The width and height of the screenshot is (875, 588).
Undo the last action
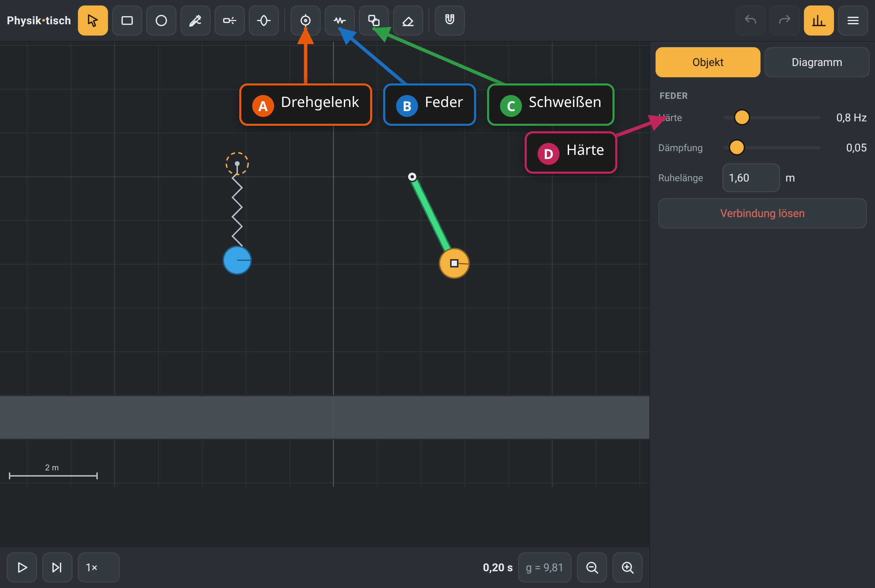(751, 20)
